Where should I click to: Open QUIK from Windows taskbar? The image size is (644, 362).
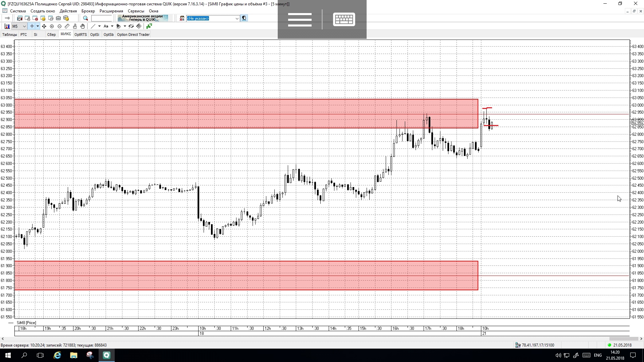click(x=106, y=355)
